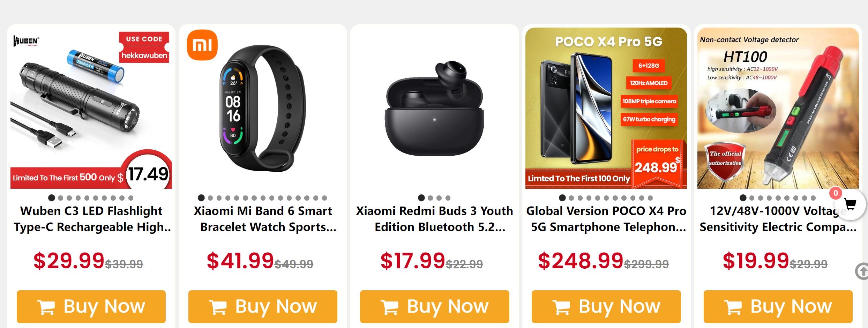Click the cart badge showing 0 items

pos(836,193)
